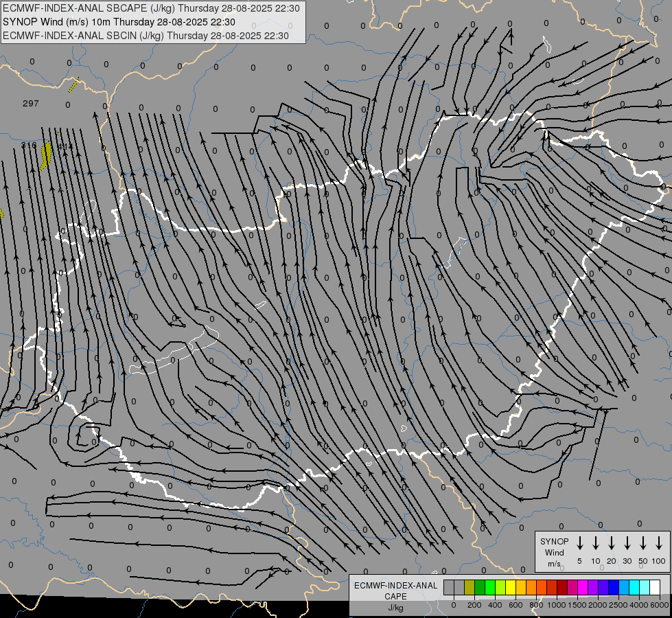This screenshot has height=618, width=672.
Task: Pick the pure yellow CAPE legend swatch
Action: [511, 587]
